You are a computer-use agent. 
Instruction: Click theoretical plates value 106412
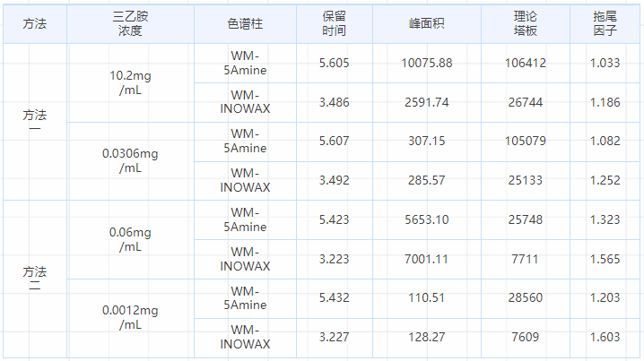(x=526, y=63)
